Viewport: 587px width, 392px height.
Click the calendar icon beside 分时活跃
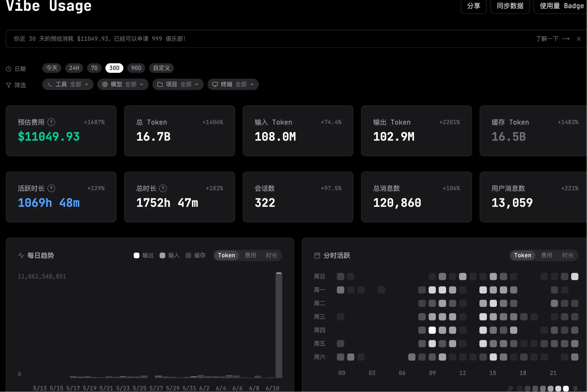(x=317, y=255)
